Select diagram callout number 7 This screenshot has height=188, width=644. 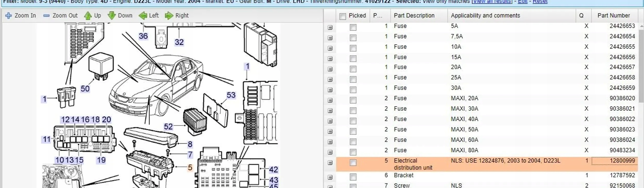pos(190,155)
